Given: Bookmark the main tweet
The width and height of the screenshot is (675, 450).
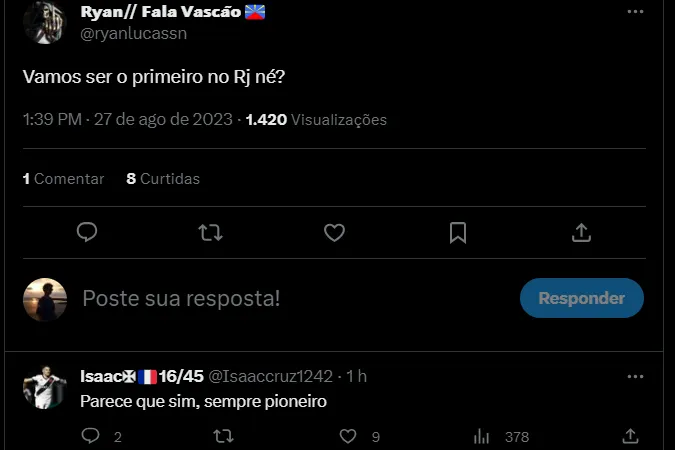Looking at the screenshot, I should tap(458, 232).
